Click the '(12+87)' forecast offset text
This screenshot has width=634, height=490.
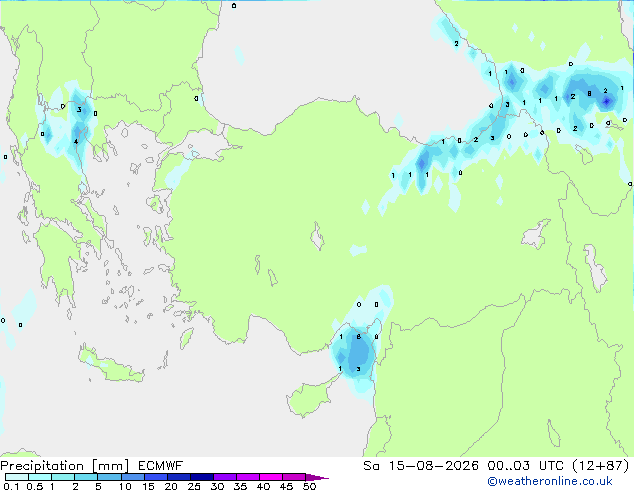(x=601, y=466)
